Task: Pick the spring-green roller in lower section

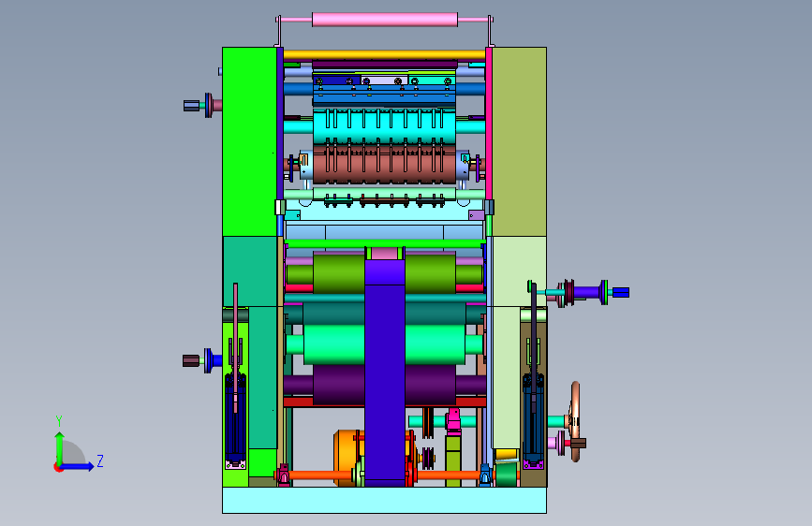Action: coord(334,344)
